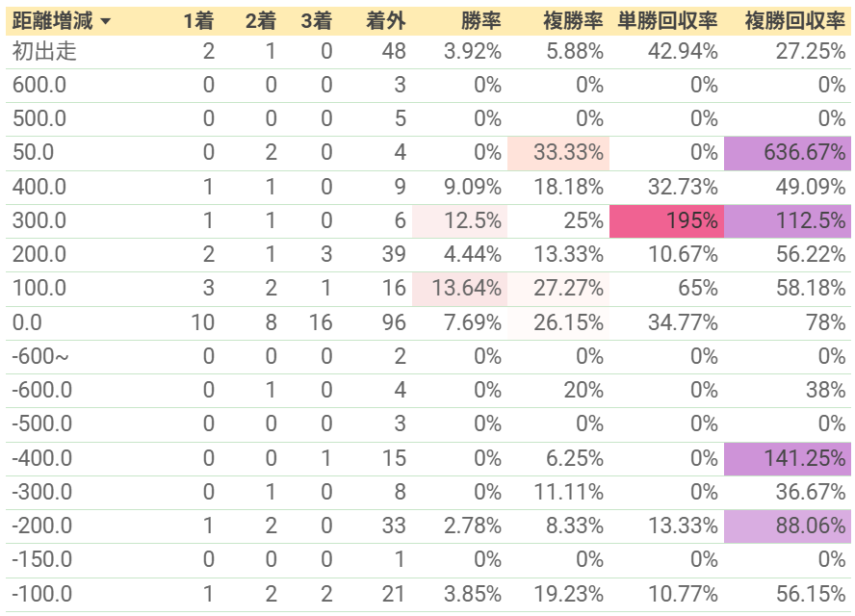
Task: Select the 3着 column header
Action: 316,21
